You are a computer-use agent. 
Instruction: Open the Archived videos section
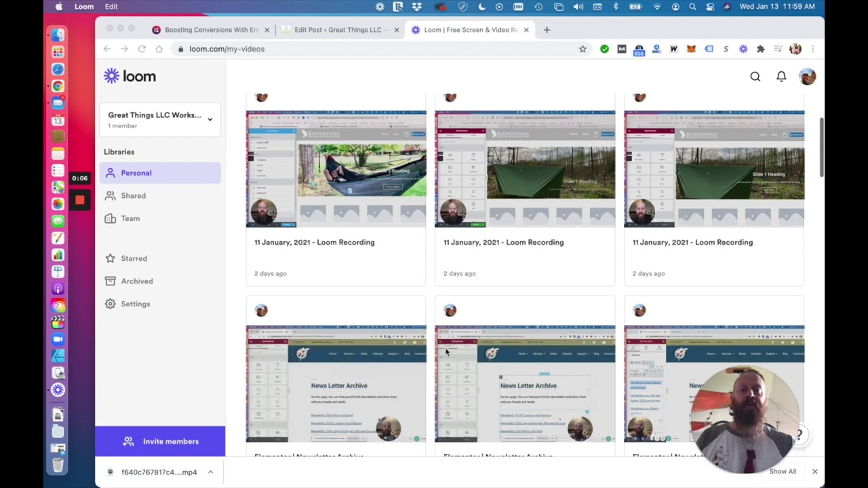(136, 281)
